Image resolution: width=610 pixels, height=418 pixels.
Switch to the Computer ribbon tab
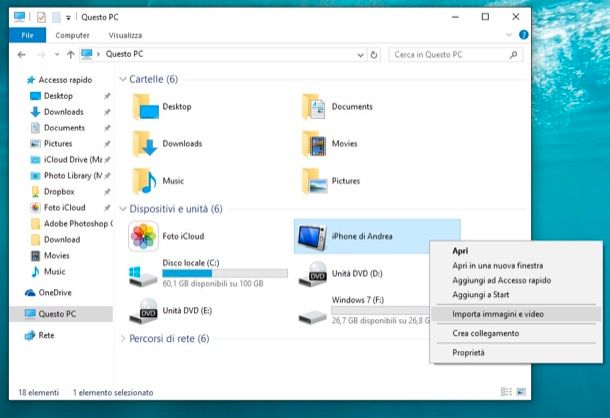click(x=72, y=35)
